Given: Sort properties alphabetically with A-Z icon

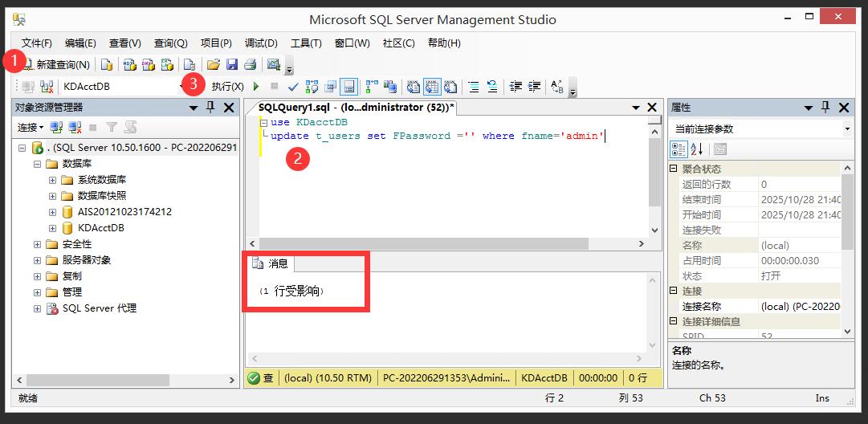Looking at the screenshot, I should click(697, 149).
